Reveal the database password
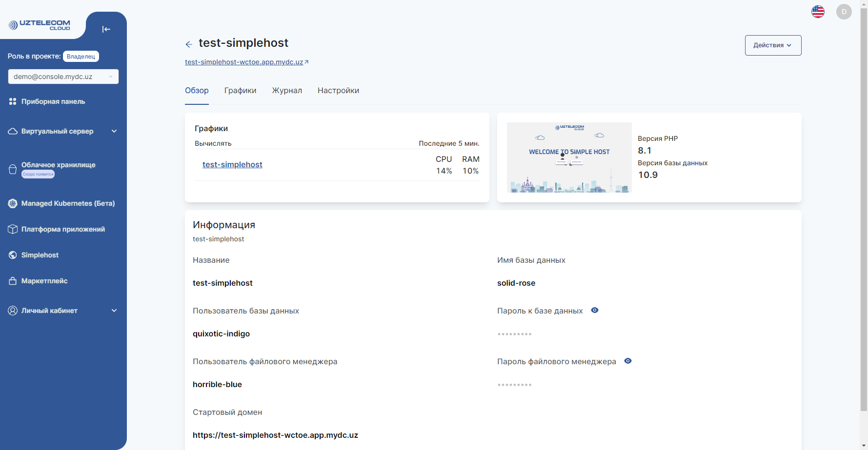This screenshot has height=450, width=868. pyautogui.click(x=594, y=310)
